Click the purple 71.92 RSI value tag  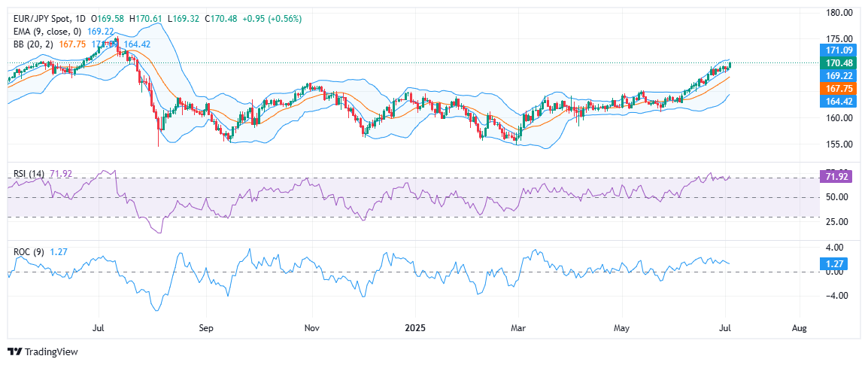coord(838,177)
